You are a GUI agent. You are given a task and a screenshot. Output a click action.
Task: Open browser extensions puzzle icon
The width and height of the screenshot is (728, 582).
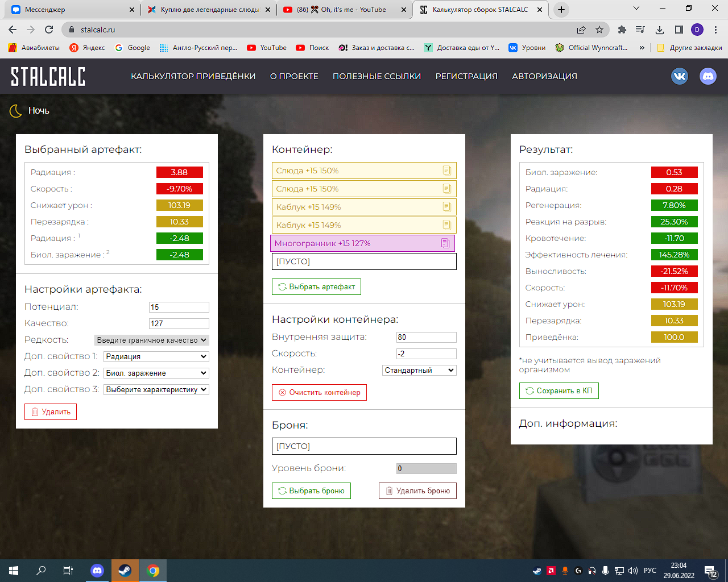click(x=622, y=30)
